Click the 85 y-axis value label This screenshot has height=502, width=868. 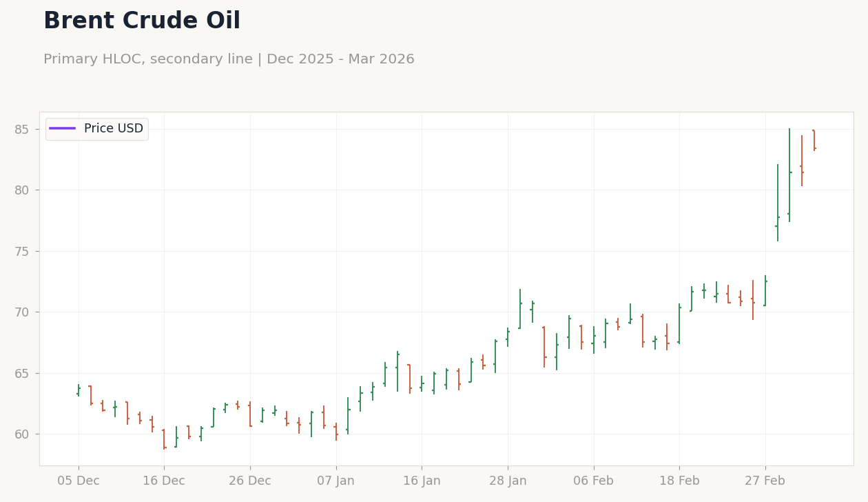(22, 130)
